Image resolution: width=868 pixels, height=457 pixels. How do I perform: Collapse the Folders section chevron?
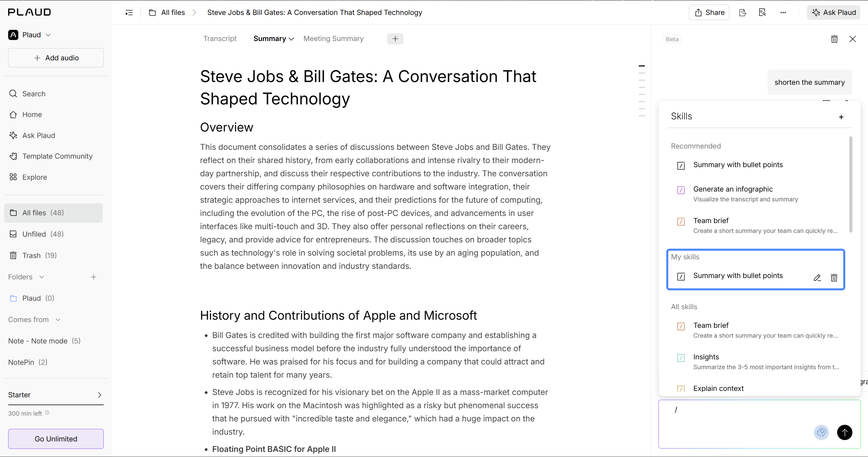[42, 277]
